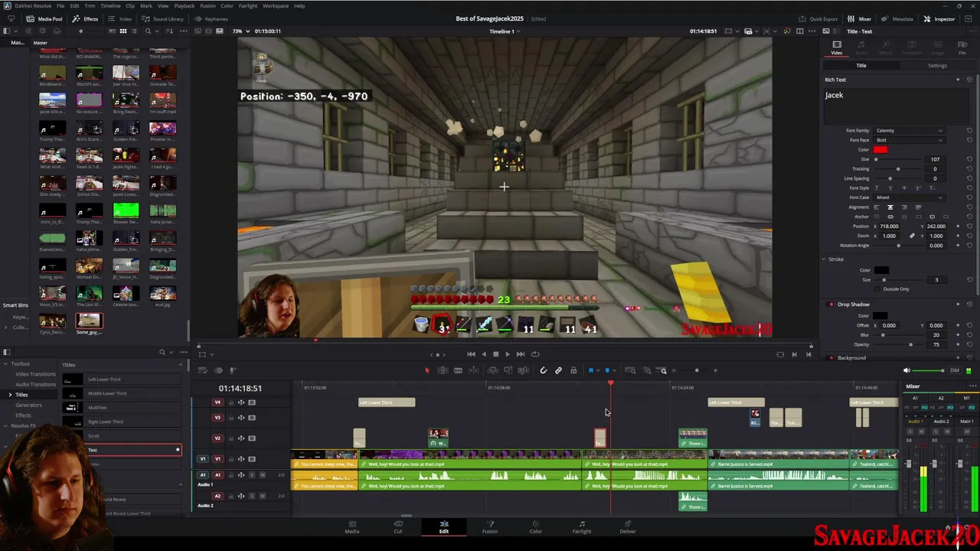Open the Font Family dropdown
Image resolution: width=980 pixels, height=551 pixels.
point(909,131)
